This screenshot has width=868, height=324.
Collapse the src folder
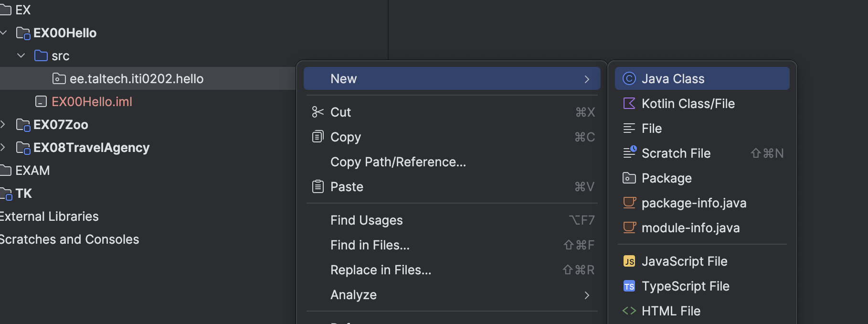21,55
